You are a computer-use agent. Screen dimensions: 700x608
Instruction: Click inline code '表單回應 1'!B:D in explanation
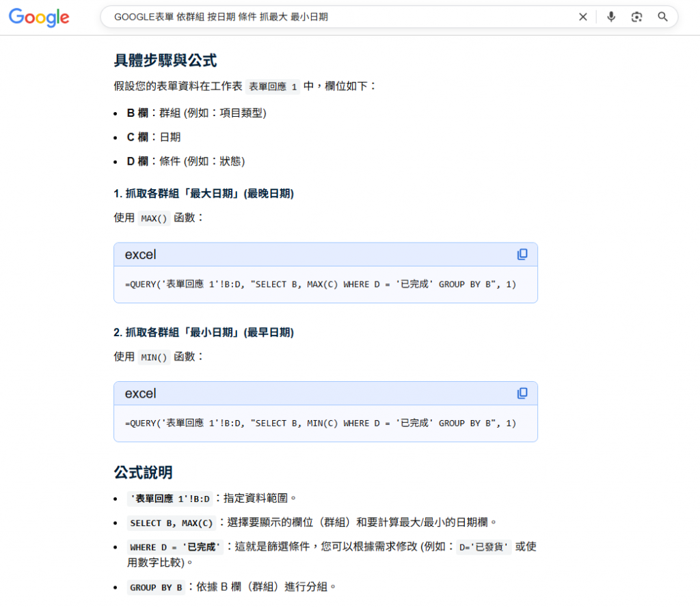[170, 499]
